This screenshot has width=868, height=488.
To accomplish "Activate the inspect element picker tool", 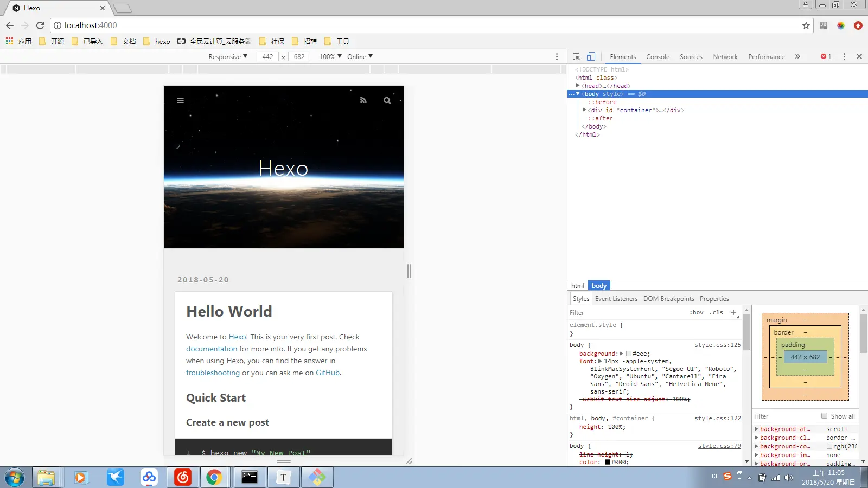I will pyautogui.click(x=576, y=56).
